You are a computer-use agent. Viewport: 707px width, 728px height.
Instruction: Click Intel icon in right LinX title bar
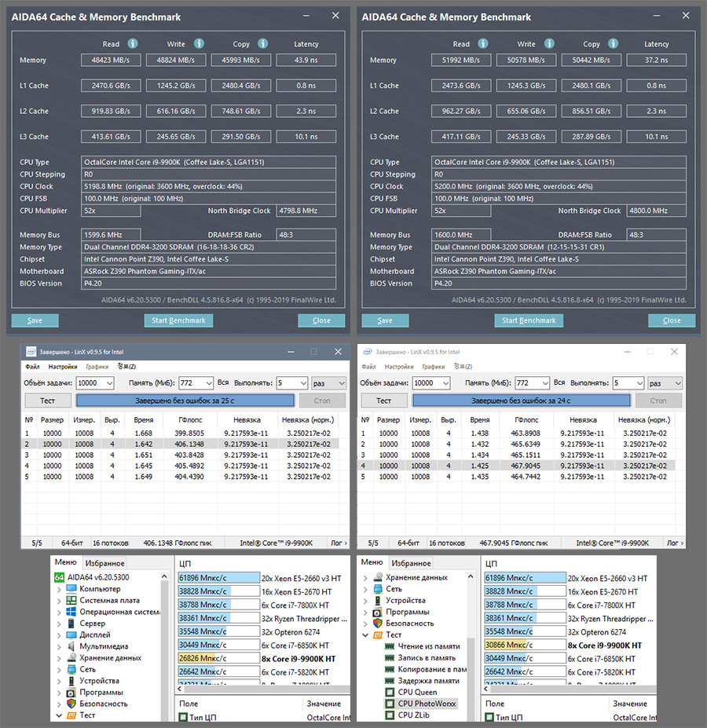click(x=367, y=352)
